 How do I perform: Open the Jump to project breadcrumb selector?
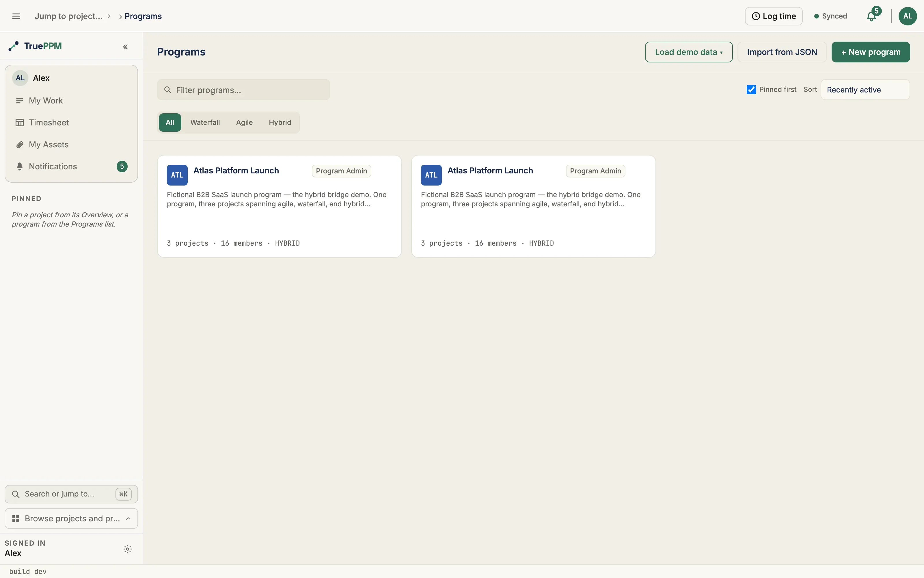click(69, 16)
